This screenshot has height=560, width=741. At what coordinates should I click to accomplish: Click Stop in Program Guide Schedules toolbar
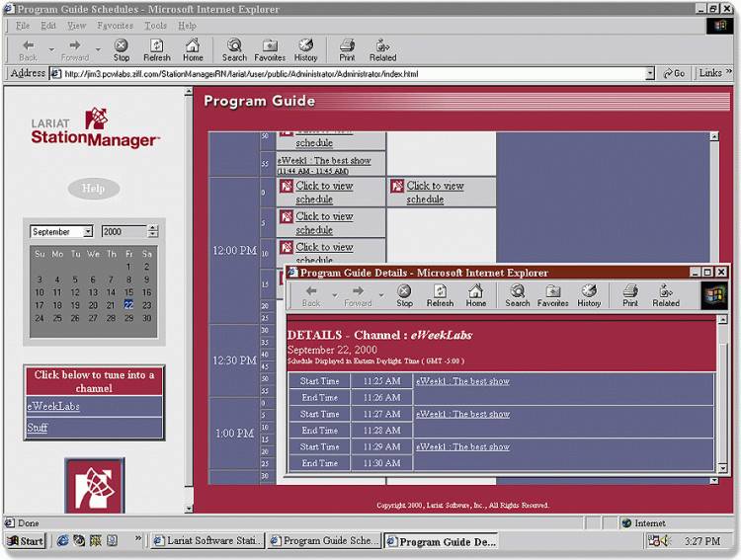click(121, 50)
